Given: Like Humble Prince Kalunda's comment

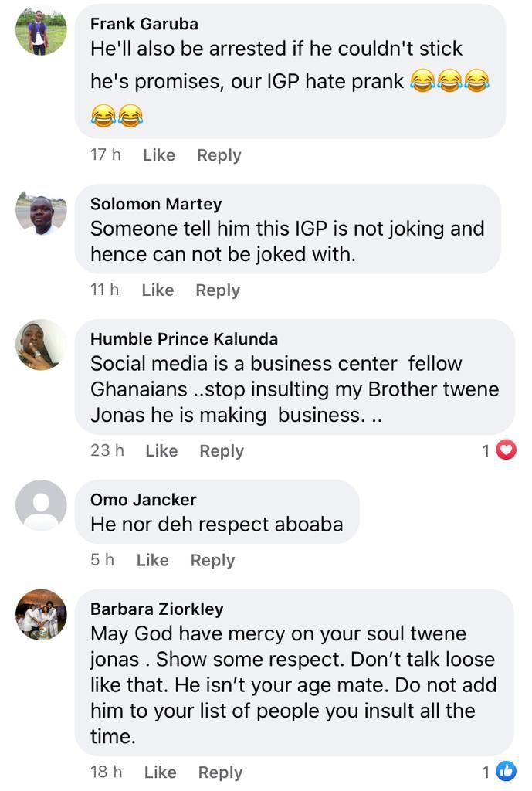Looking at the screenshot, I should coord(161,450).
